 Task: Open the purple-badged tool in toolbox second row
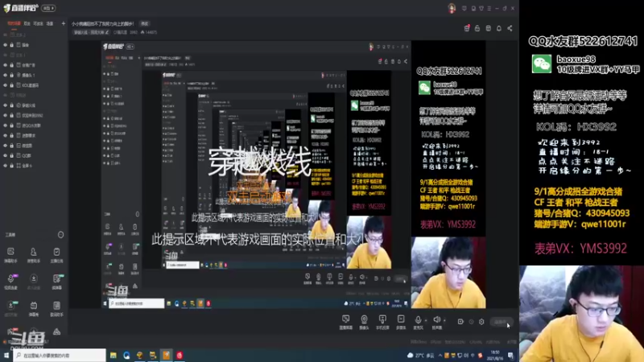pos(10,282)
